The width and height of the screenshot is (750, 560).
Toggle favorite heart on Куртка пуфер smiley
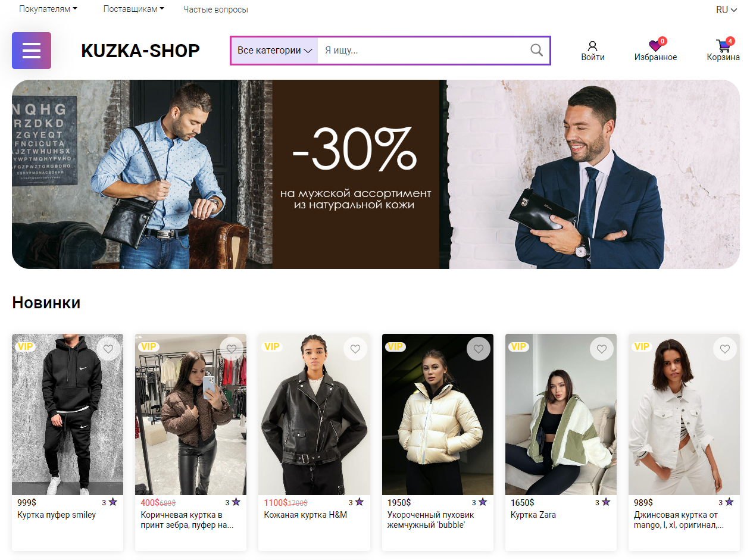click(x=108, y=349)
